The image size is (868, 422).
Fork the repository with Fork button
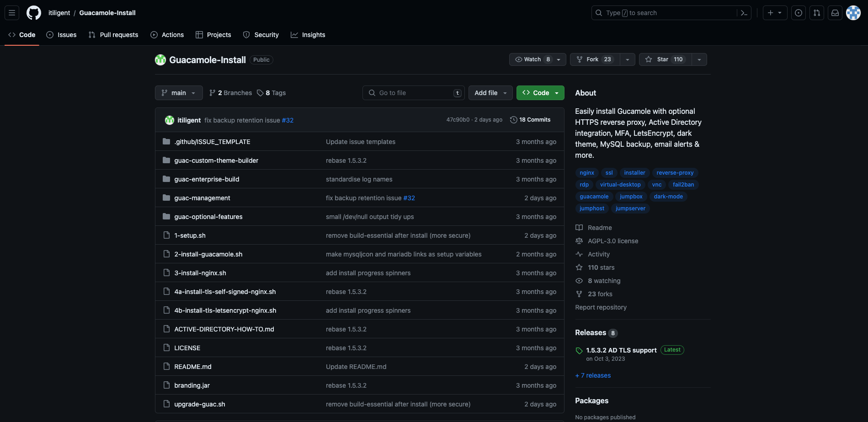[x=595, y=59]
